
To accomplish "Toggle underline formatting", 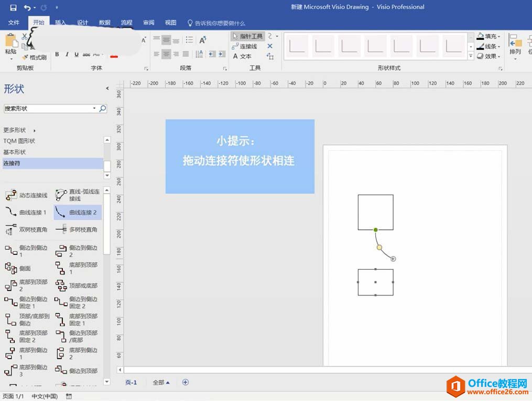I will click(x=77, y=54).
